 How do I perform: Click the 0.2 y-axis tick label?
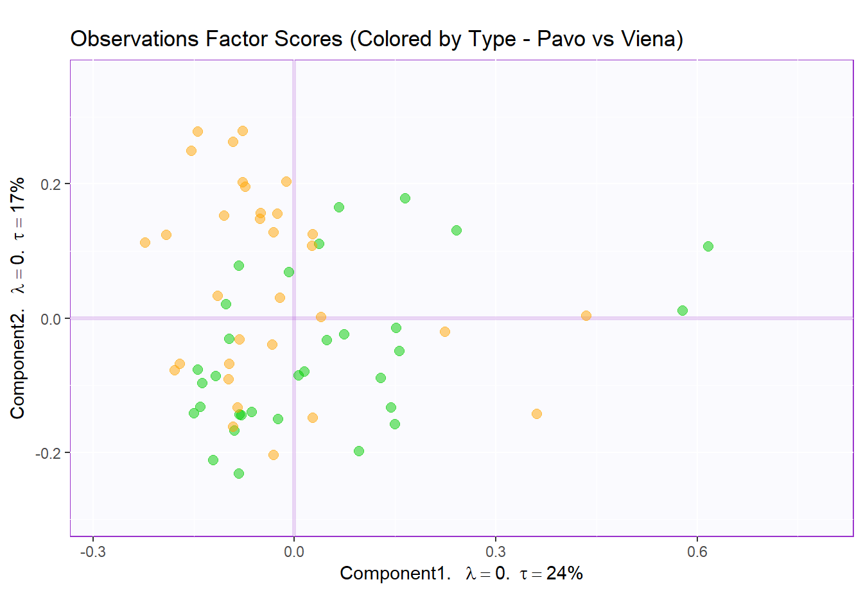[x=50, y=184]
